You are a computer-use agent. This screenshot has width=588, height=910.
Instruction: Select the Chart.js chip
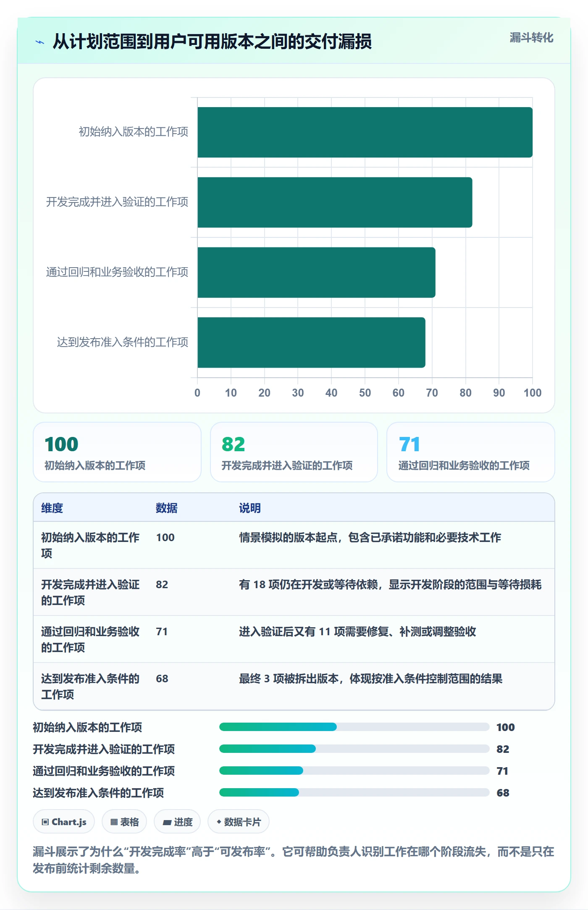tap(64, 821)
